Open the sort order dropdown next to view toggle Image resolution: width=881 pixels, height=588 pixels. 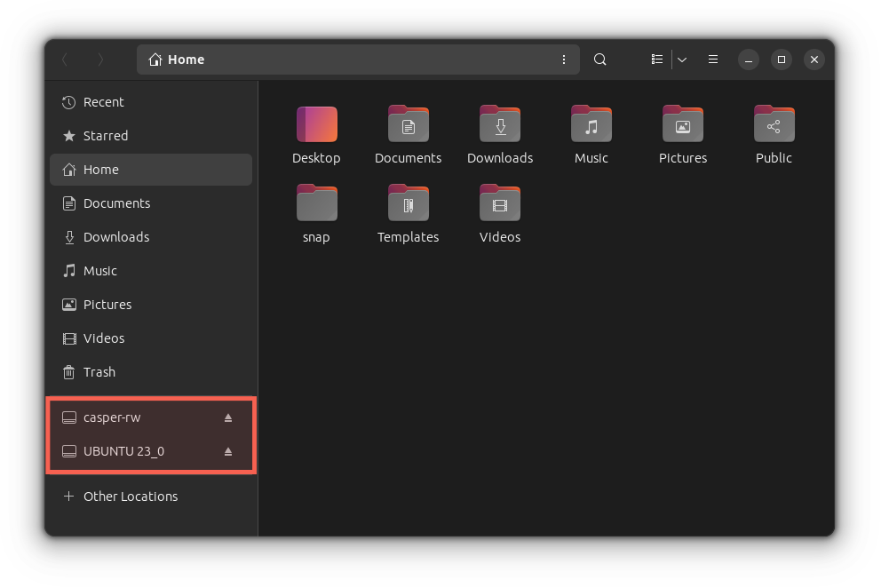pyautogui.click(x=681, y=59)
